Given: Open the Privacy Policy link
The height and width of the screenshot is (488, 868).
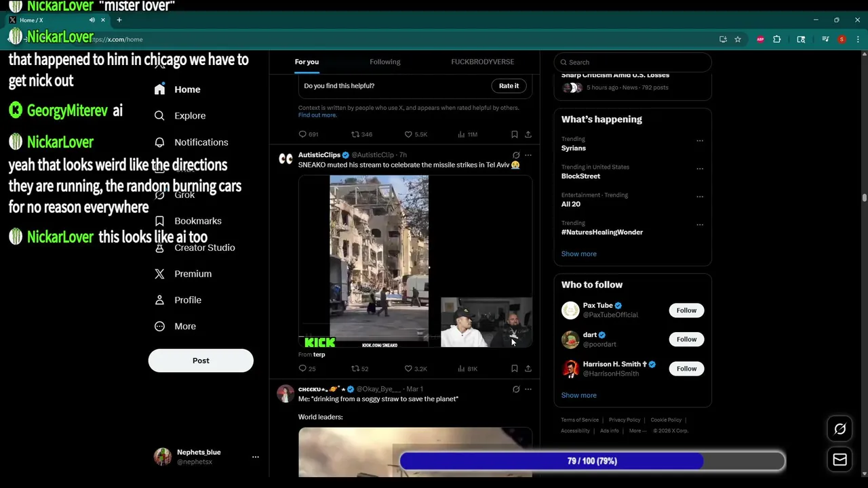Looking at the screenshot, I should tap(625, 420).
